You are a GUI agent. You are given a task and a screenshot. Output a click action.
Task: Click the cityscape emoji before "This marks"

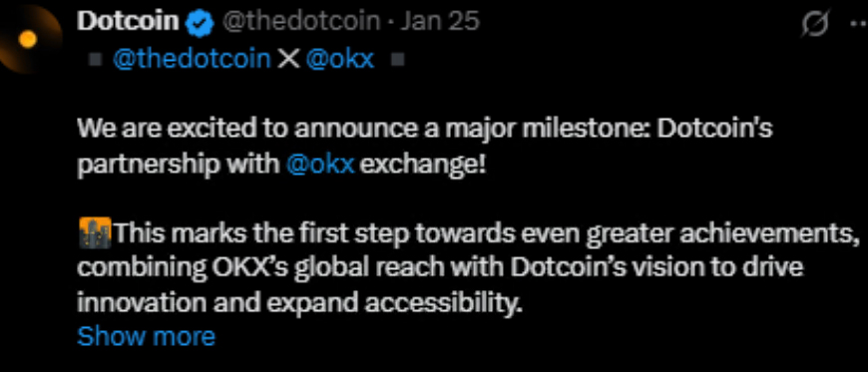tap(95, 233)
